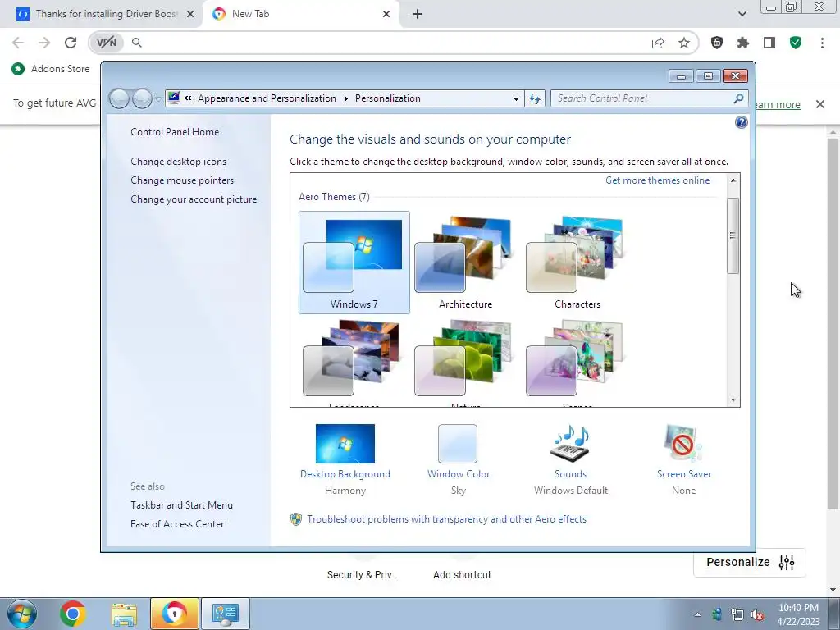840x630 pixels.
Task: Toggle the browser side panel icon
Action: click(769, 43)
